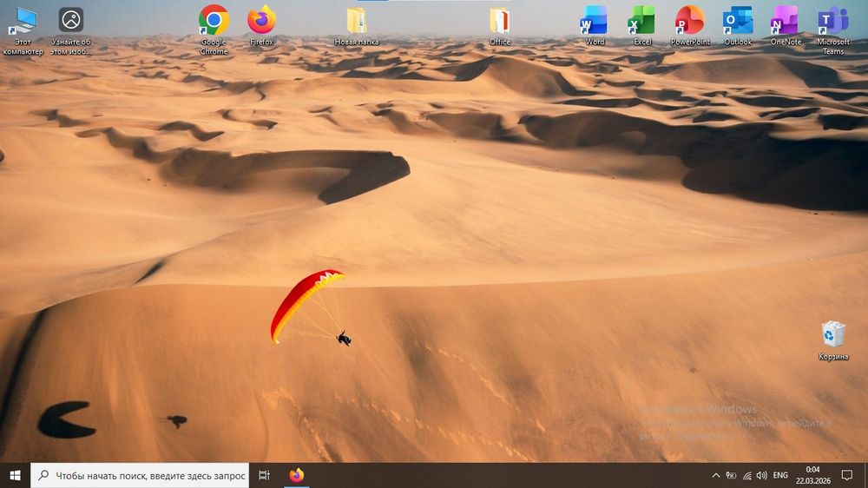Open the notification action center
Viewport: 868px width, 488px height.
tap(847, 475)
